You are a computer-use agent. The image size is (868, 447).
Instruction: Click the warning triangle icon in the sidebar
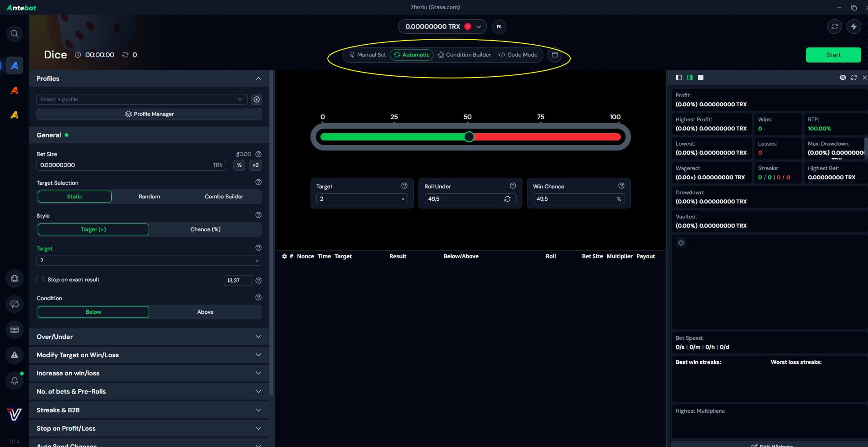14,355
